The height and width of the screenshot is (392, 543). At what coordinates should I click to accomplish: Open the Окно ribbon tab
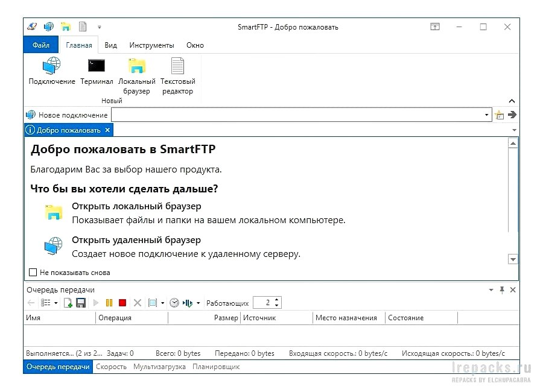tap(195, 45)
